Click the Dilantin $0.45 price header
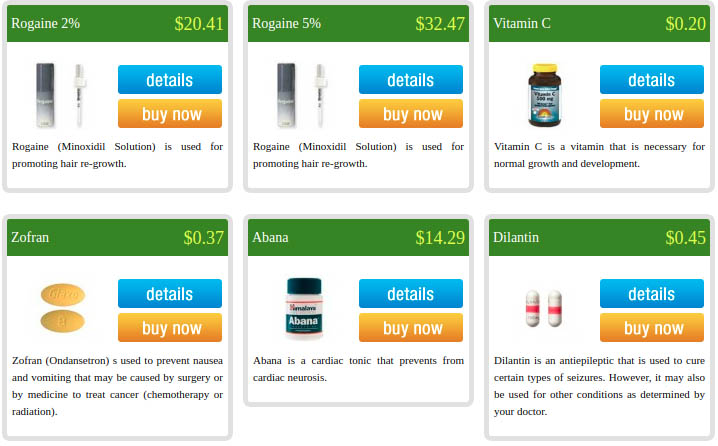 point(685,237)
